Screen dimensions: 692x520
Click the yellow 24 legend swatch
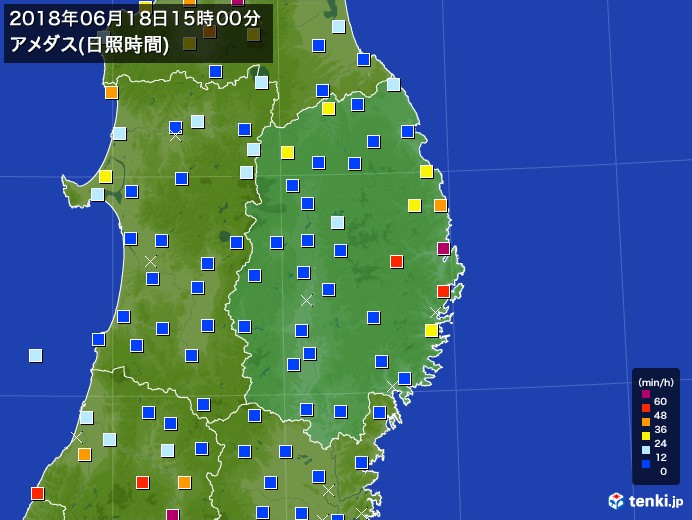[x=646, y=436]
